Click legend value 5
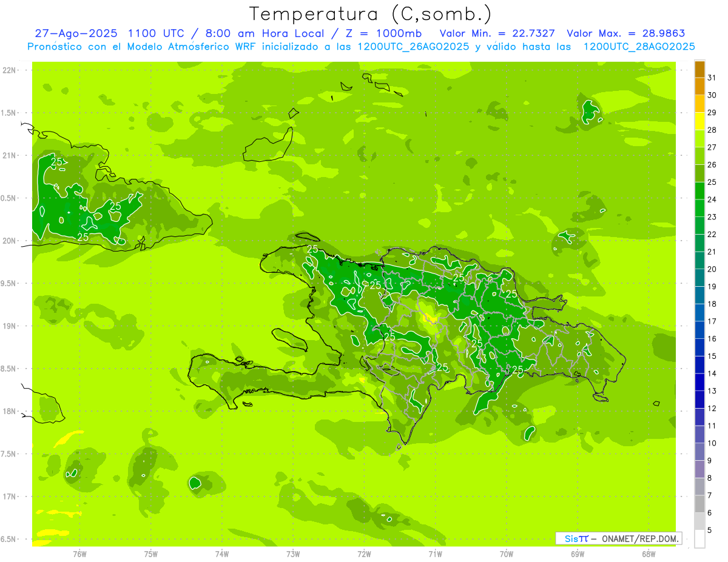The height and width of the screenshot is (562, 728). click(709, 530)
